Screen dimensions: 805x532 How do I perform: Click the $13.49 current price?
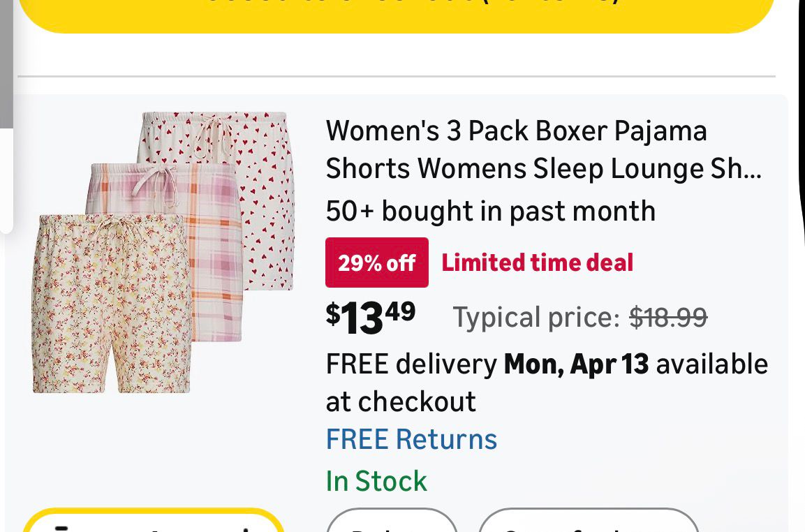coord(371,316)
